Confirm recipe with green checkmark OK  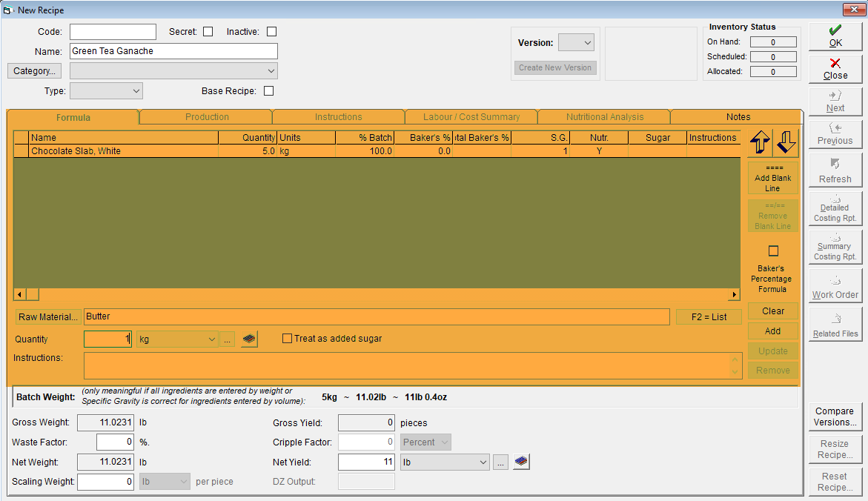(x=835, y=36)
